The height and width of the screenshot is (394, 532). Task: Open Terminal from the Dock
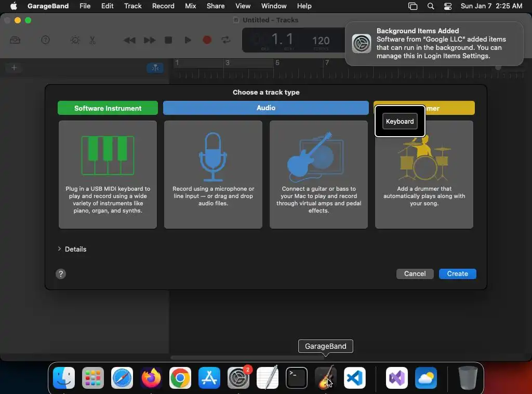coord(297,378)
